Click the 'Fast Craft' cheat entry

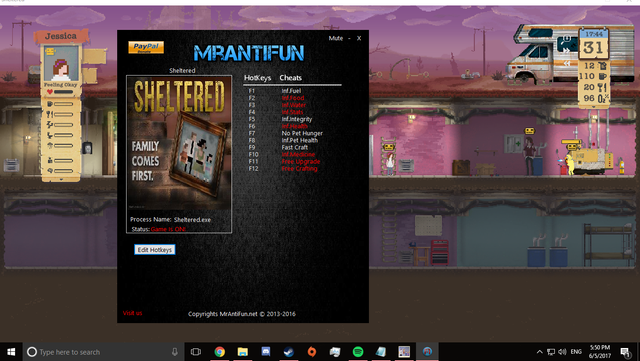295,147
